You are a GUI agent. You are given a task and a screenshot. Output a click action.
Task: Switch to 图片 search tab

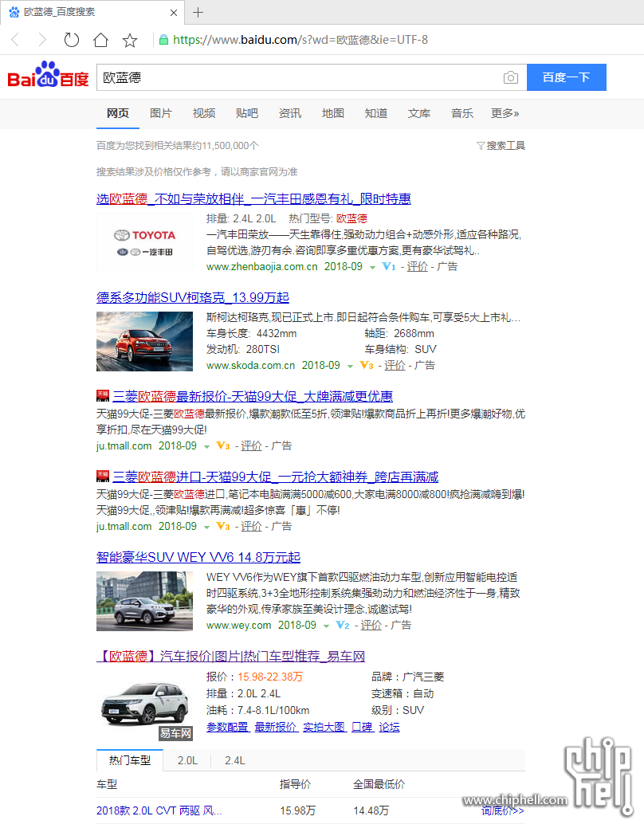[161, 113]
